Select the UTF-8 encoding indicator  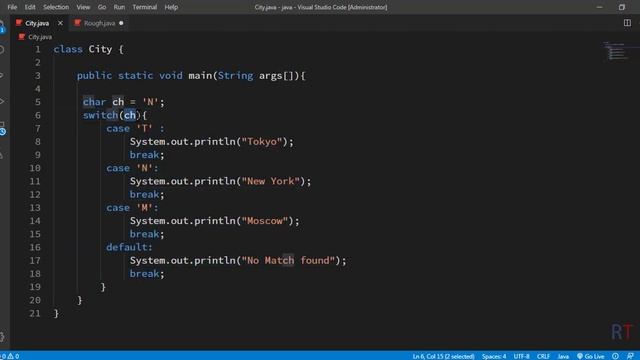pyautogui.click(x=521, y=356)
